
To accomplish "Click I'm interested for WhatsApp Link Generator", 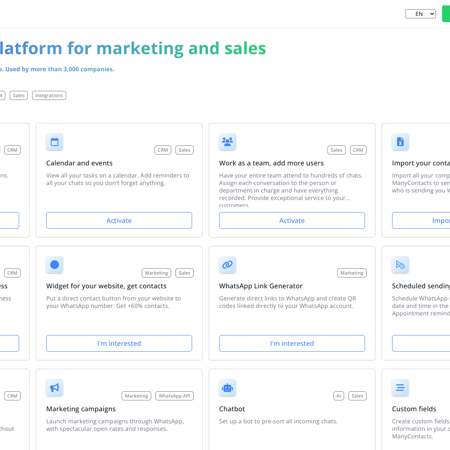I will [292, 343].
